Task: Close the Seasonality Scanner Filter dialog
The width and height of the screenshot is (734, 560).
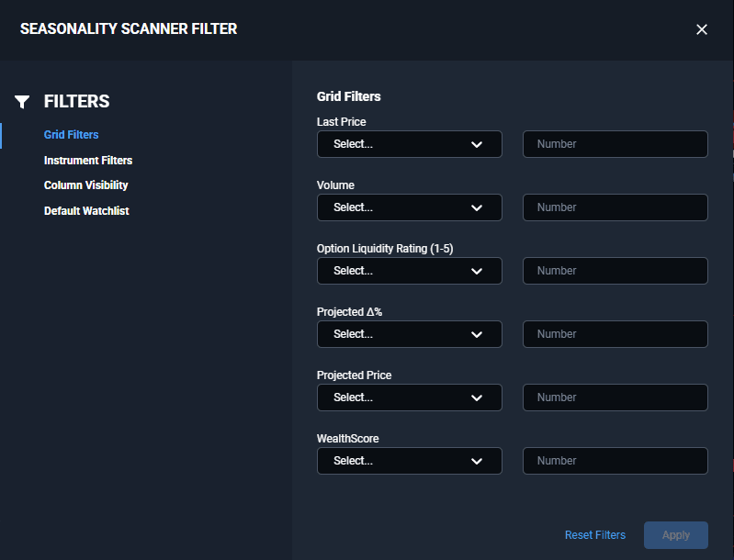Action: 701,29
